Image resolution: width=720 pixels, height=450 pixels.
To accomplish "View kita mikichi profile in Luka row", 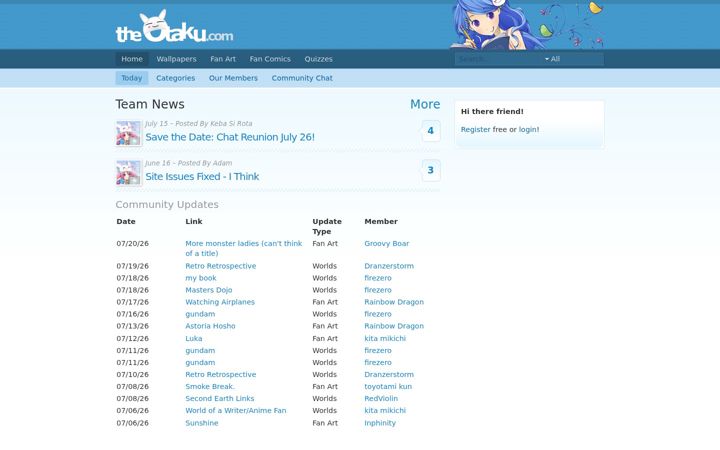I will tap(385, 338).
